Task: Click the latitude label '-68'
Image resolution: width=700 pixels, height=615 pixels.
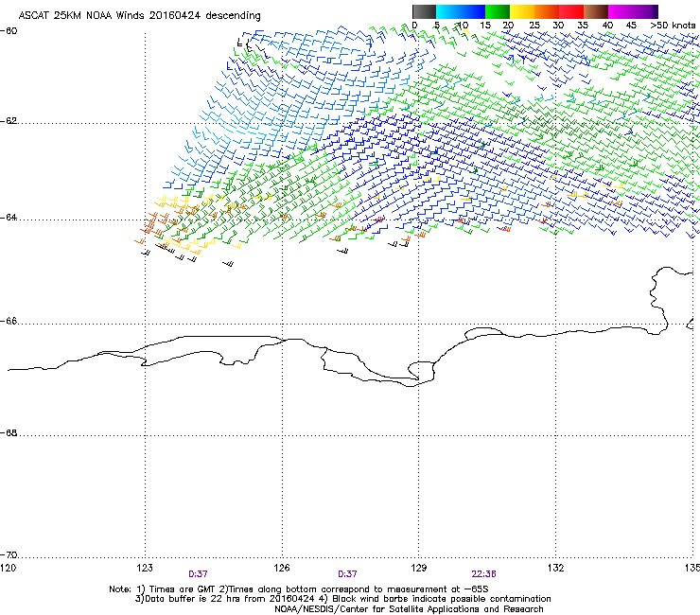Action: click(9, 432)
